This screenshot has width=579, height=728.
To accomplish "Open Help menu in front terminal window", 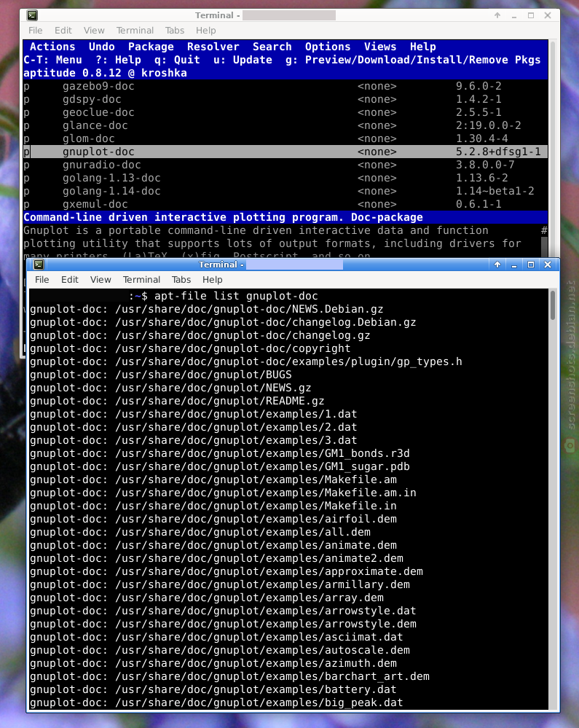I will pos(213,280).
